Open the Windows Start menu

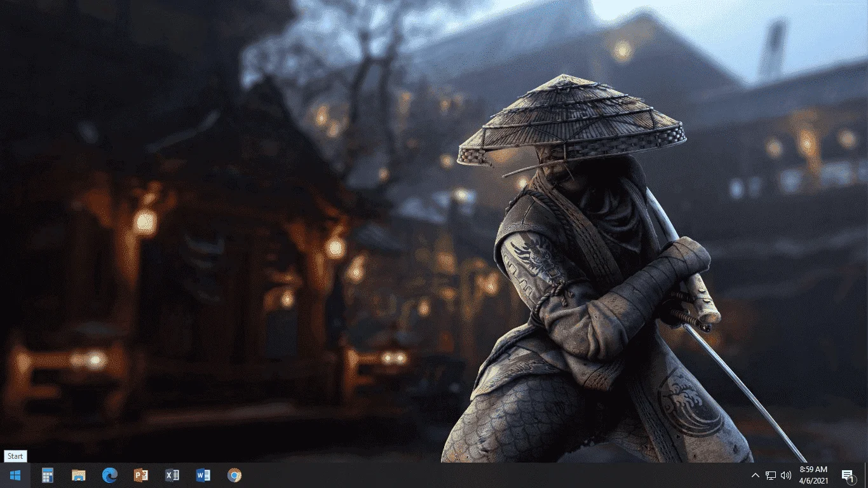click(15, 475)
